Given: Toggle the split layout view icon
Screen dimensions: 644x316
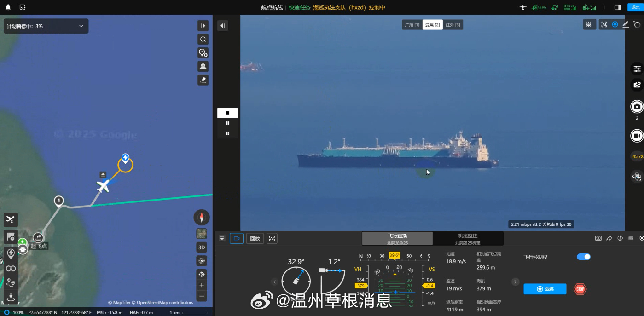Looking at the screenshot, I should coord(618,7).
